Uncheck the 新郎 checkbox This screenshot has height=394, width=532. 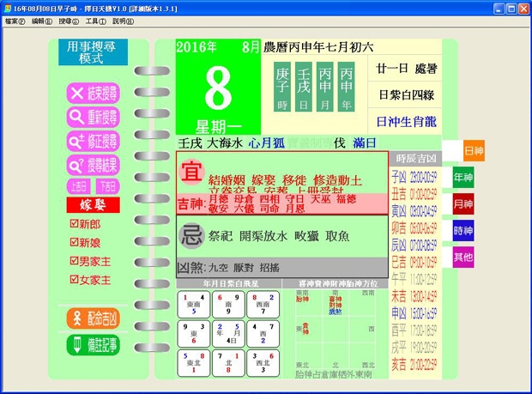click(x=74, y=224)
